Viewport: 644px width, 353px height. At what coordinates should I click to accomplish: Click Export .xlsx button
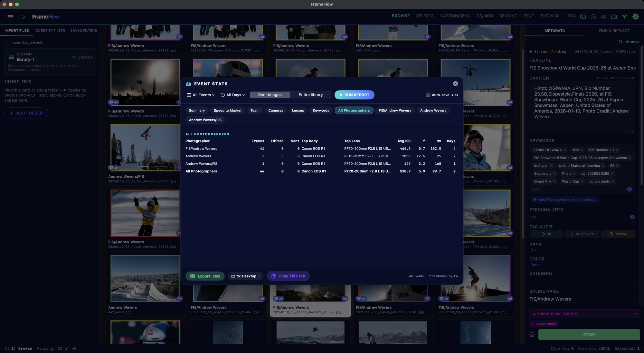(205, 276)
